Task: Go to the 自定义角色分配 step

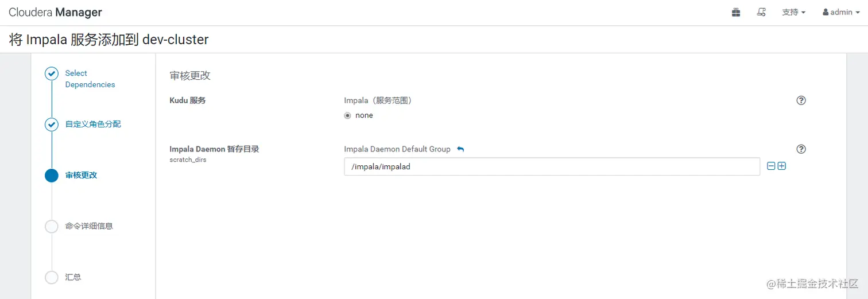Action: (93, 124)
